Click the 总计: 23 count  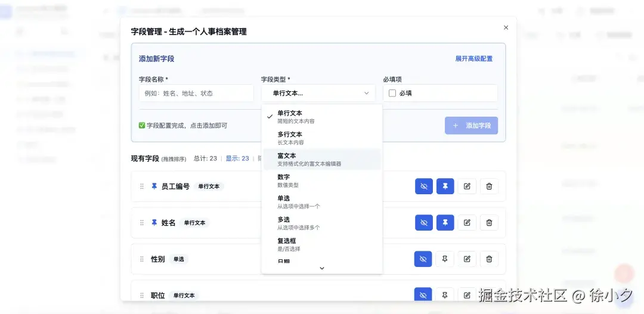pyautogui.click(x=205, y=158)
